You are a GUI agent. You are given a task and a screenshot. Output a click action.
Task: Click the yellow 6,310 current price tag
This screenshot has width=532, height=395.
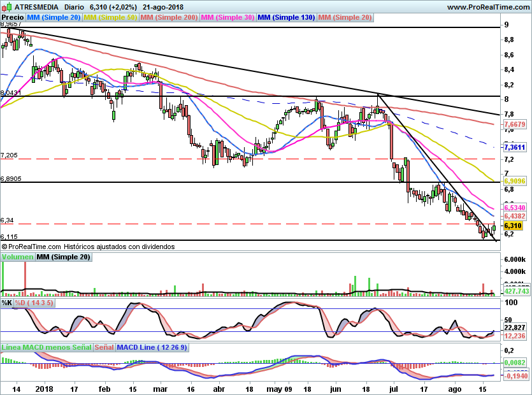pos(513,226)
